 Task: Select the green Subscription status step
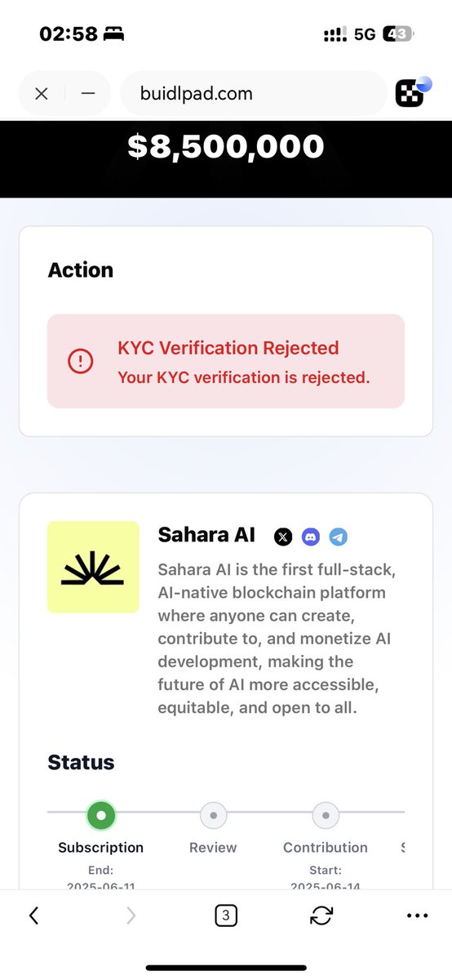pyautogui.click(x=100, y=814)
